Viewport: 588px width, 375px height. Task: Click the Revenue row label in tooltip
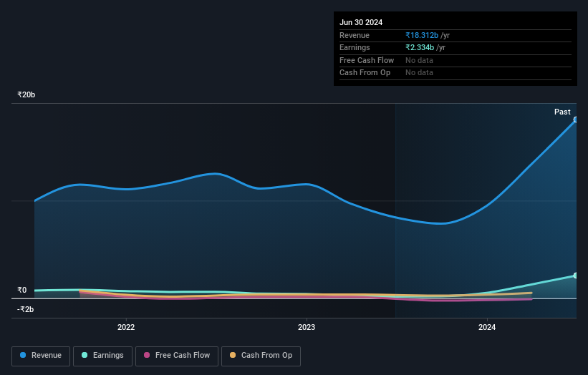[355, 35]
